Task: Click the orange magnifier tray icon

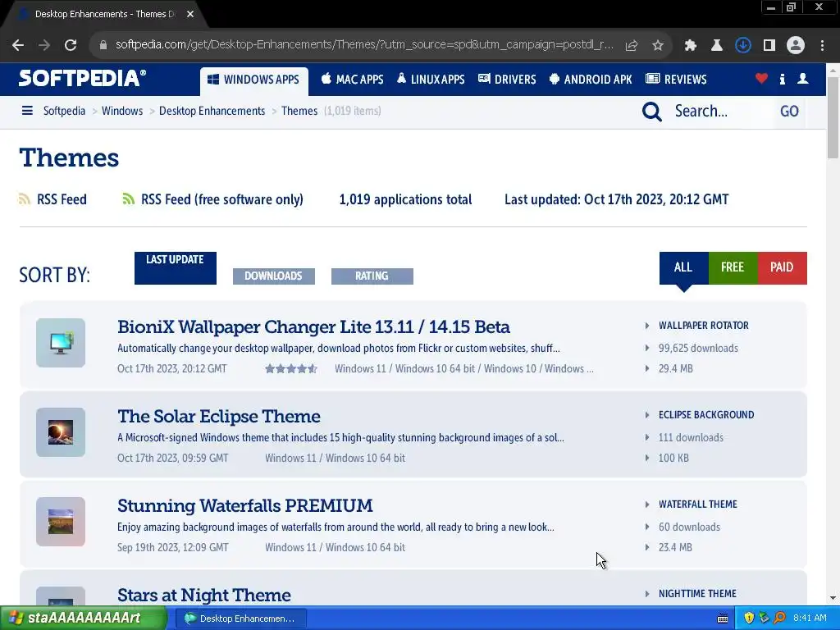Action: pyautogui.click(x=779, y=619)
